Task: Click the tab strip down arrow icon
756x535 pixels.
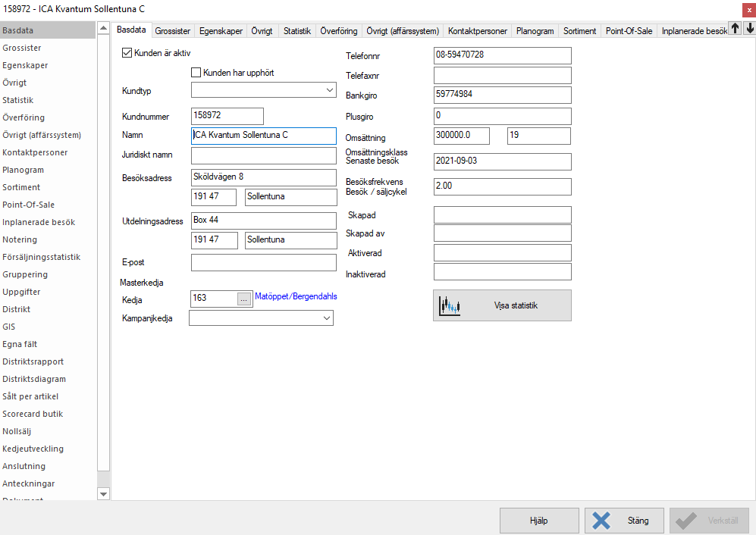Action: click(749, 29)
